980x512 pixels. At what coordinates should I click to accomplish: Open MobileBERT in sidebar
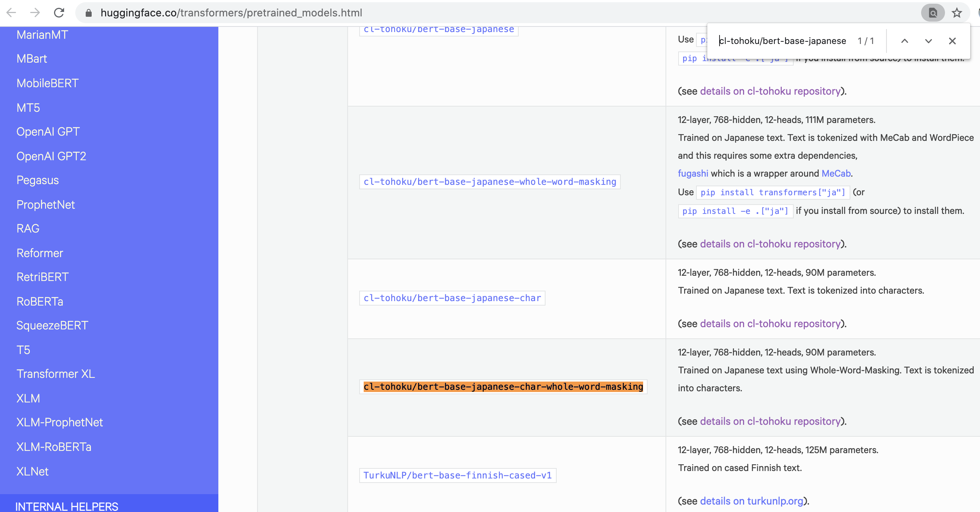coord(48,83)
